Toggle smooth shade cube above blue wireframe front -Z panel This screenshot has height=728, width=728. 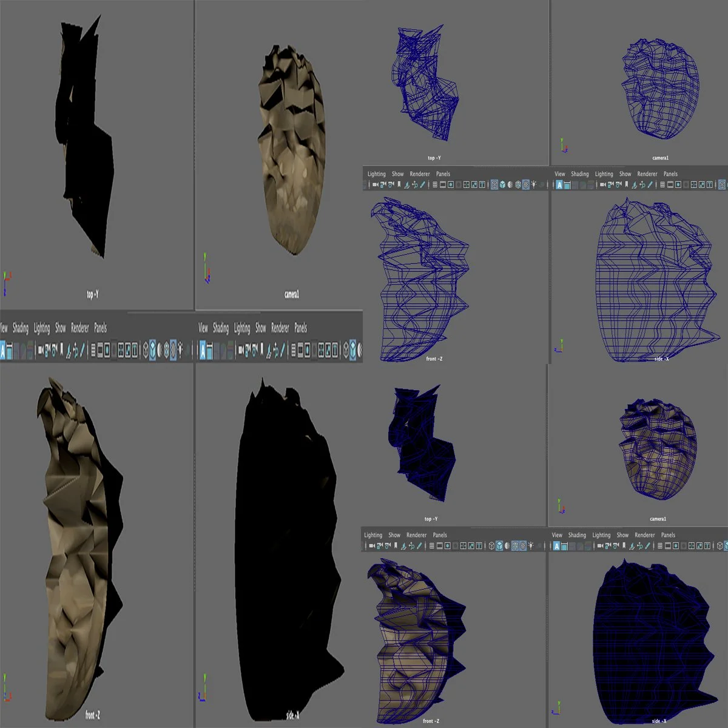[x=502, y=185]
